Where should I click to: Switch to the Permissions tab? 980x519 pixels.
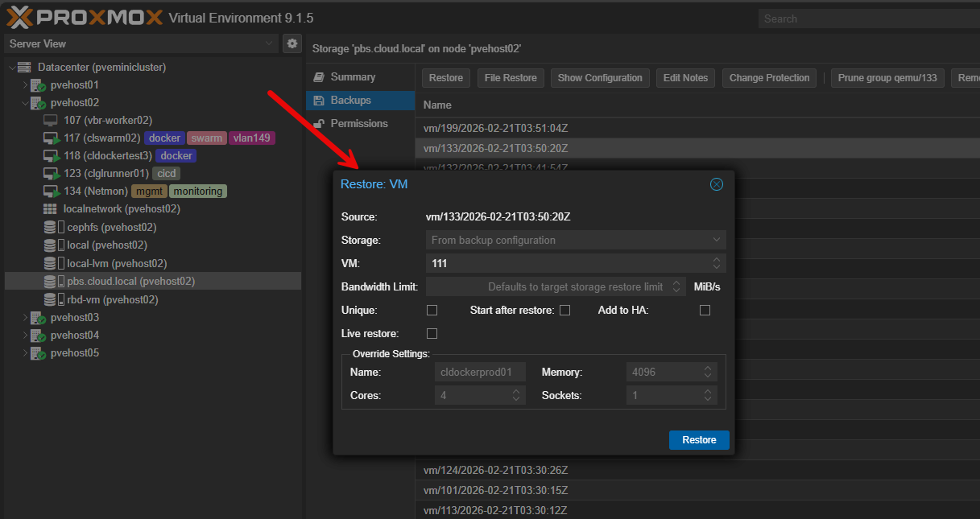(x=360, y=124)
